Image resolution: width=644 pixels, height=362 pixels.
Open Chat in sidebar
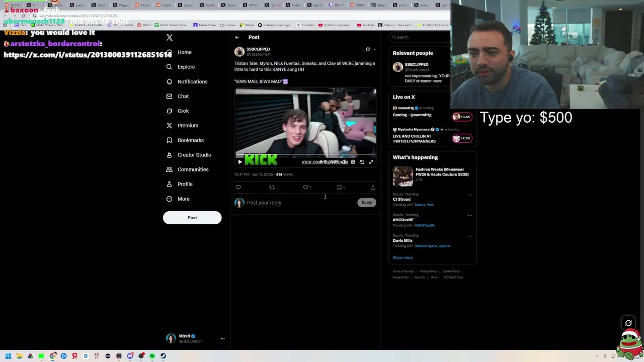[177, 96]
